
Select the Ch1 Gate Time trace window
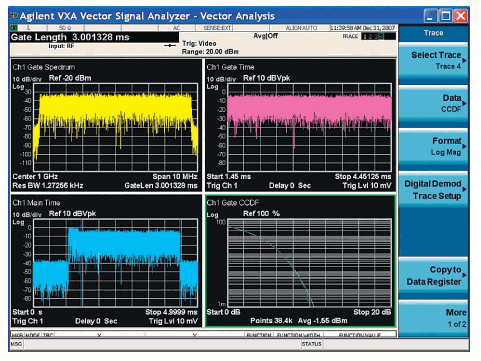[300, 125]
